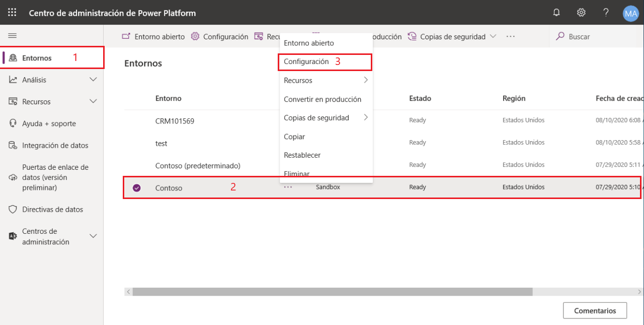
Task: Click Estados Unidos in the CRM101569 row
Action: point(524,120)
